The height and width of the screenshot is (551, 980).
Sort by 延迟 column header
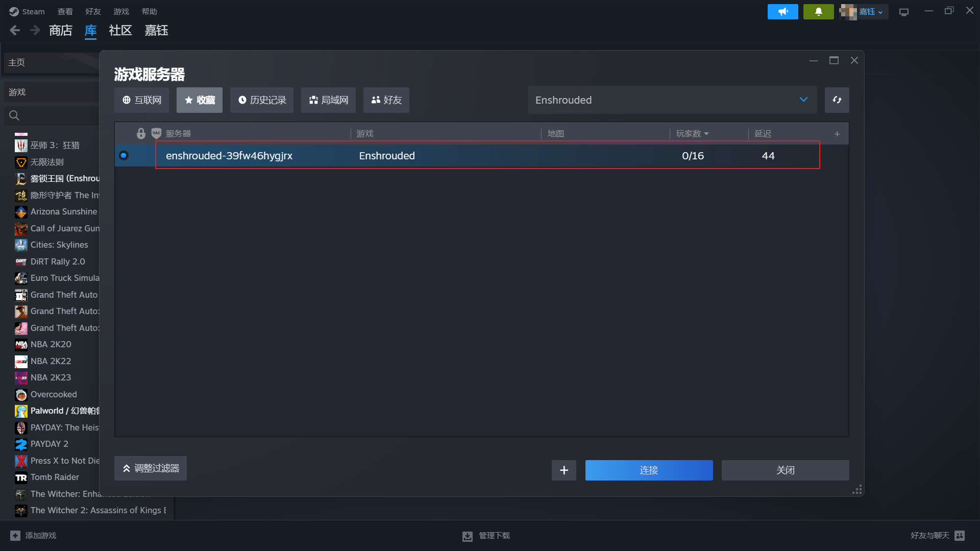click(x=763, y=134)
